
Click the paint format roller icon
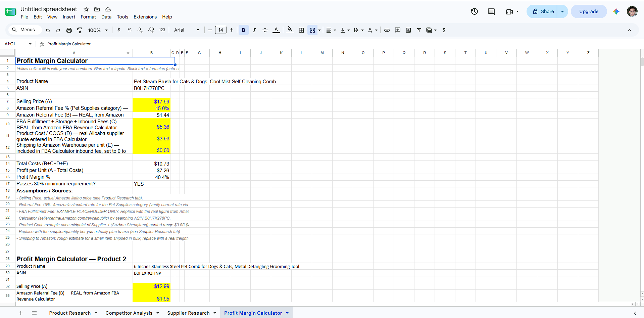[x=80, y=30]
